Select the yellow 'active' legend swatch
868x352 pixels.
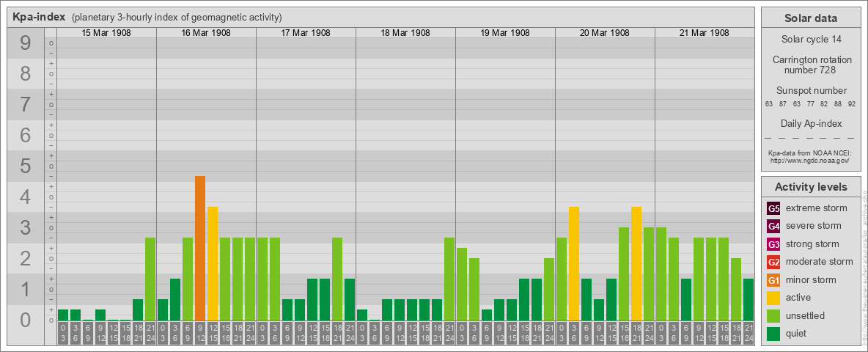coord(773,298)
